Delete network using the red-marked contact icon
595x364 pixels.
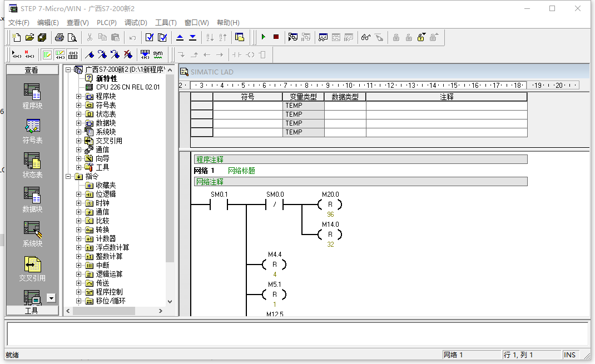[x=29, y=54]
